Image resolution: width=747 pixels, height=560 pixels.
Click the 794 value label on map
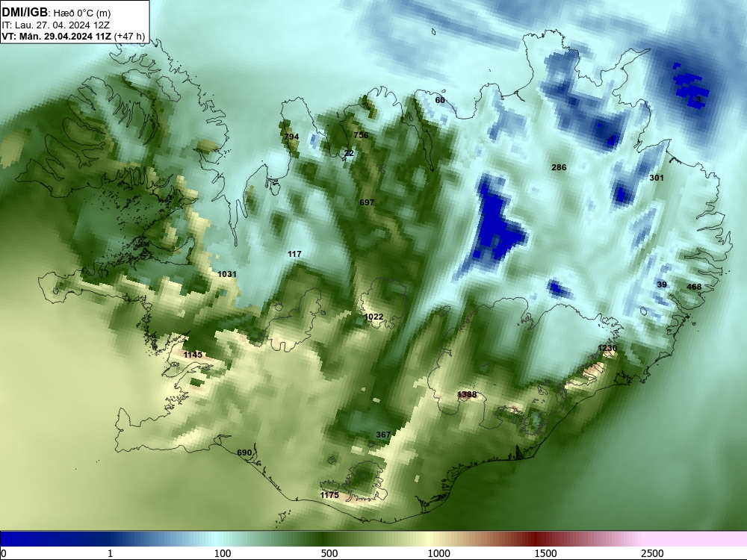coord(291,137)
